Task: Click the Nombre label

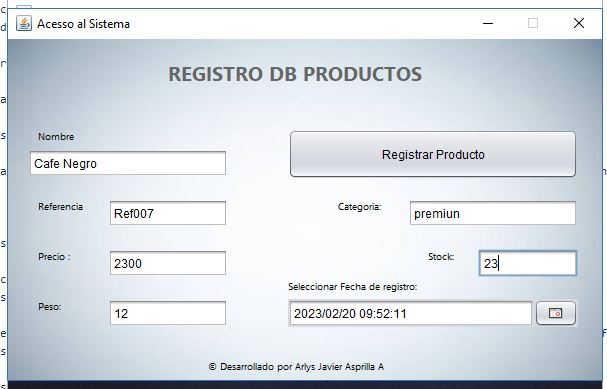Action: [x=56, y=137]
